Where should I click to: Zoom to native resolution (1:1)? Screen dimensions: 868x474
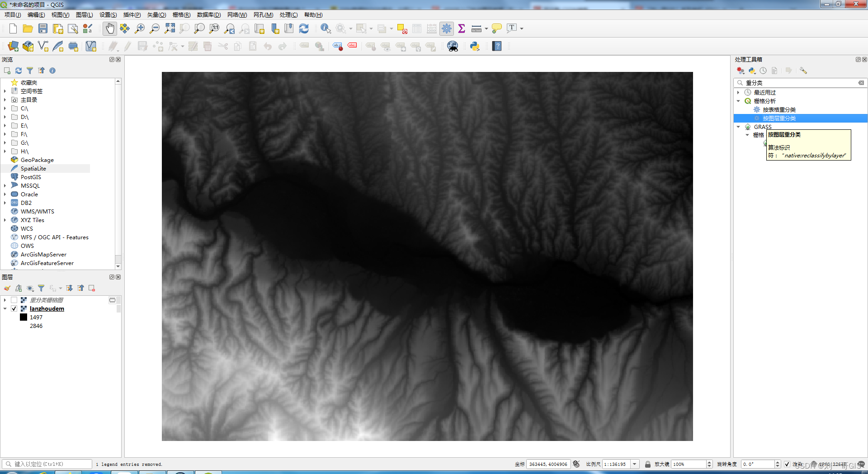(214, 28)
